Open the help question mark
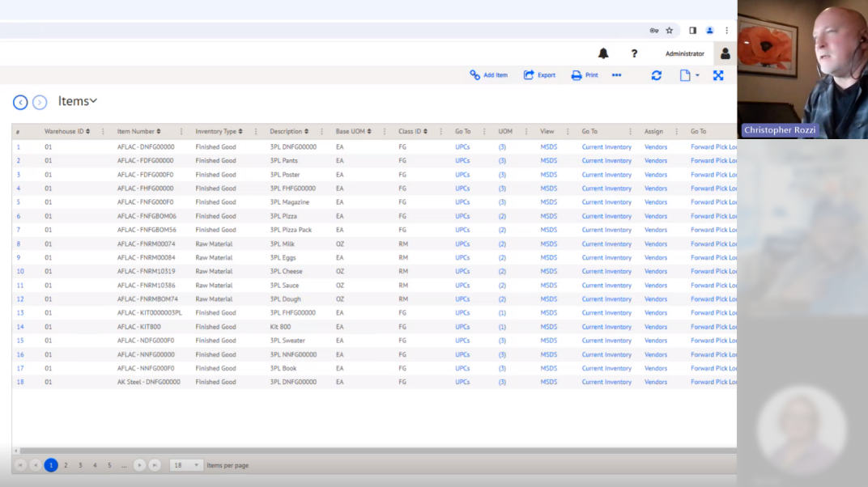Image resolution: width=868 pixels, height=487 pixels. [634, 53]
